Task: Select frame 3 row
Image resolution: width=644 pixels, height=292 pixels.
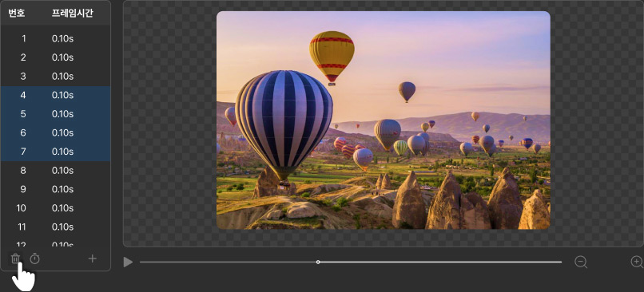Action: coord(55,77)
